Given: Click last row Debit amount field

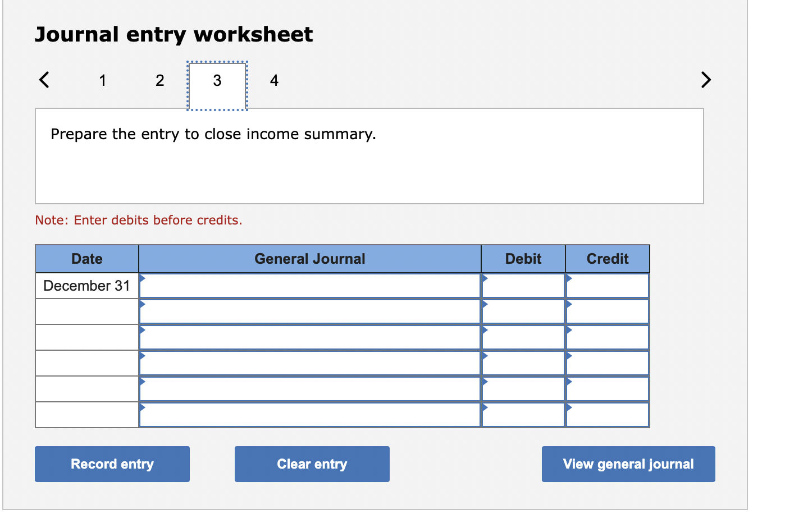Looking at the screenshot, I should coord(523,415).
